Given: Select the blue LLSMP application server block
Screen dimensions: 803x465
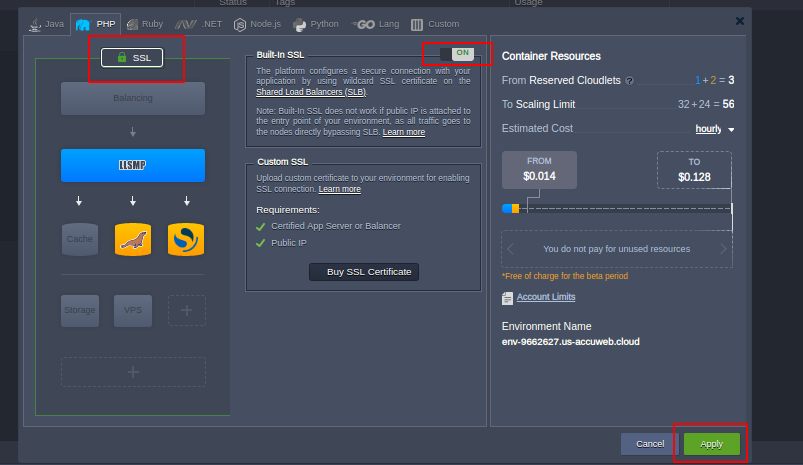Looking at the screenshot, I should pyautogui.click(x=133, y=165).
